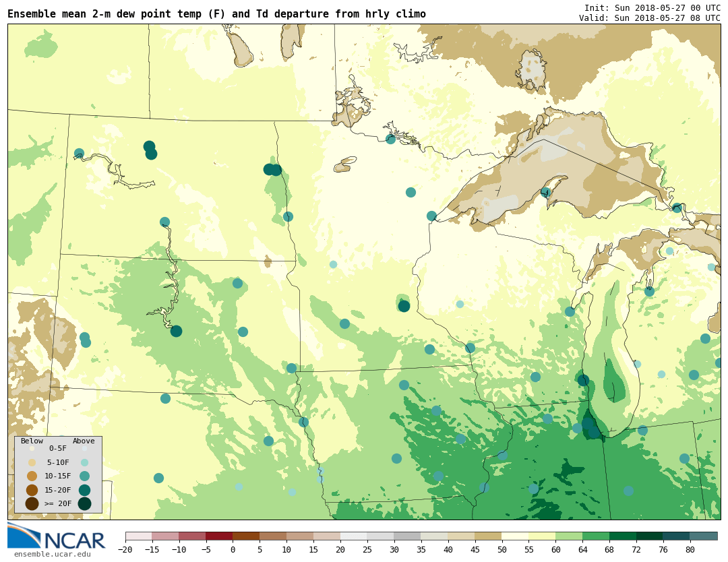Pick the colorbar swatch between 5 and 10
This screenshot has width=728, height=562.
(274, 536)
